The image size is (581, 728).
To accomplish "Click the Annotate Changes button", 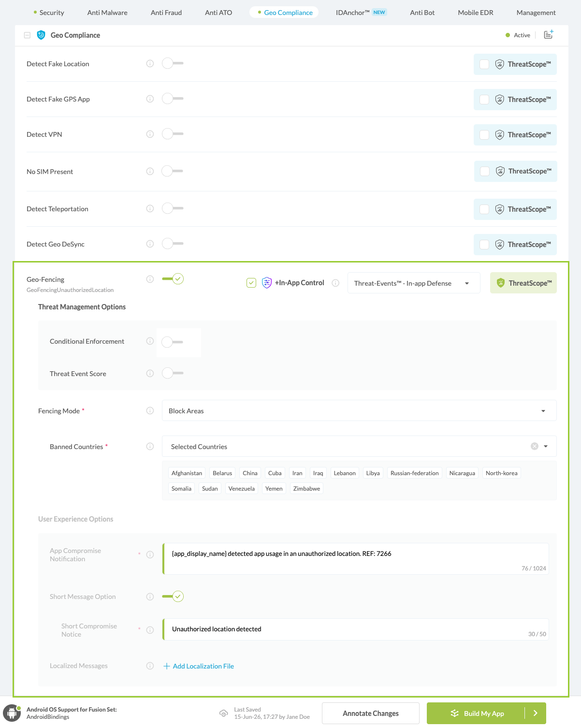I will click(x=371, y=713).
